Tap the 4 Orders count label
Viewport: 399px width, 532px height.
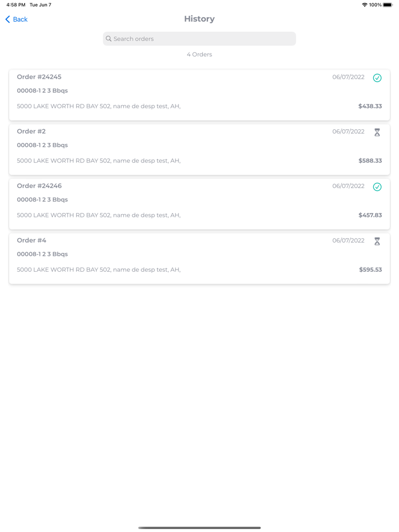199,54
